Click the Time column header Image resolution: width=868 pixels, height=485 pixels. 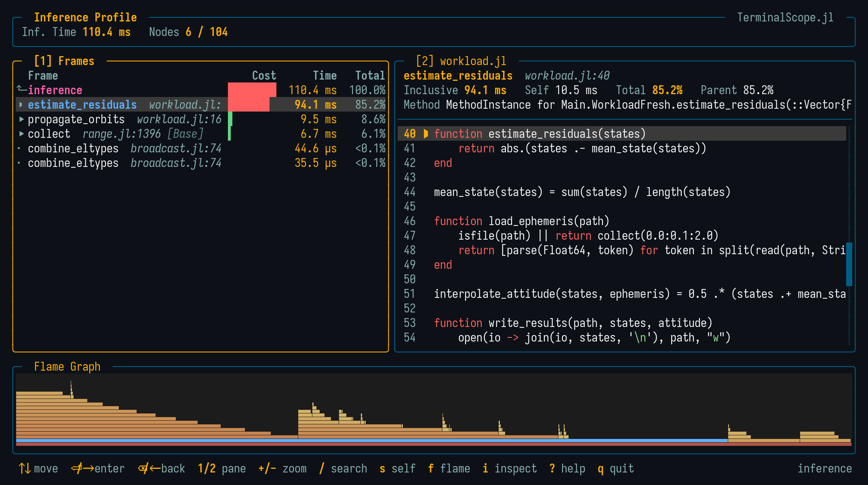click(325, 76)
